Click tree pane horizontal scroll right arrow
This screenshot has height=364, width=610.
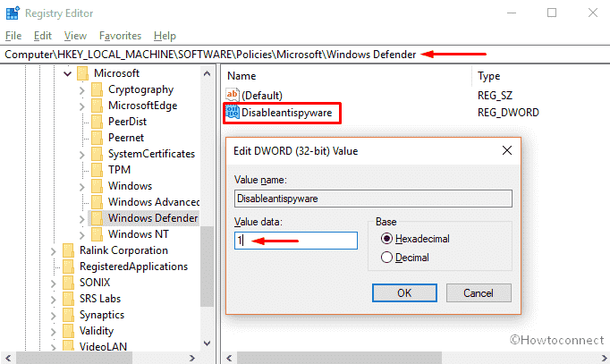coord(191,358)
